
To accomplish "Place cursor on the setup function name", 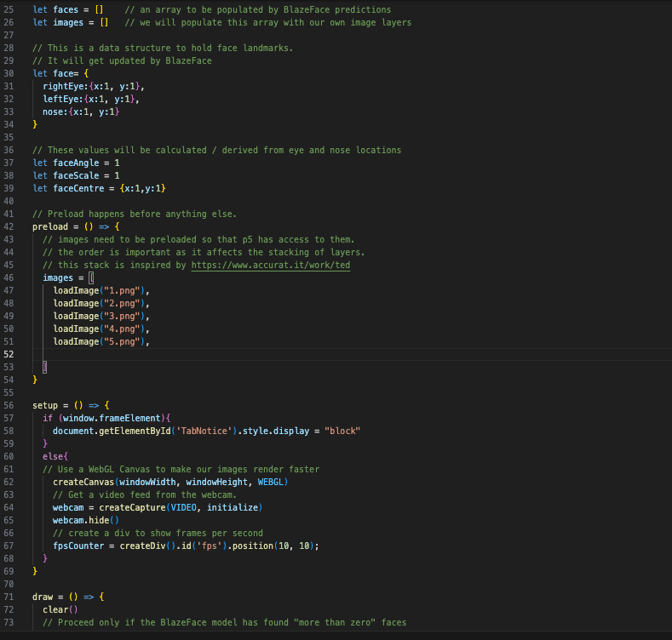I will coord(45,405).
